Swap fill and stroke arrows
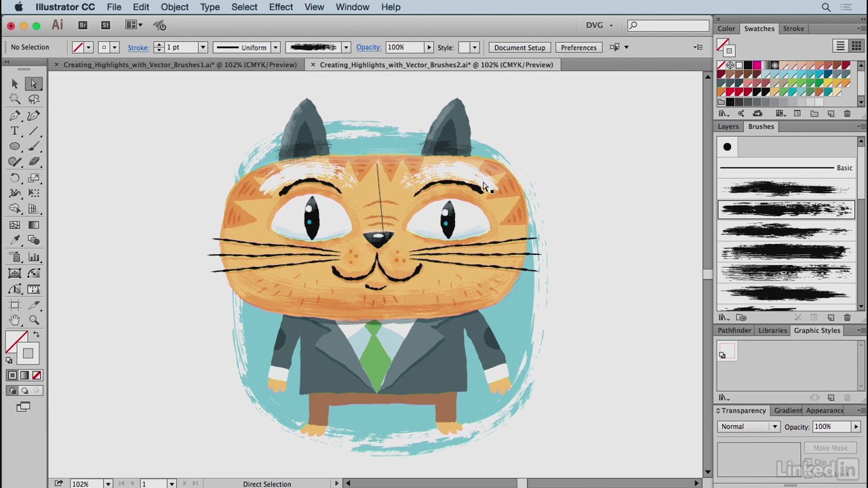 point(37,335)
